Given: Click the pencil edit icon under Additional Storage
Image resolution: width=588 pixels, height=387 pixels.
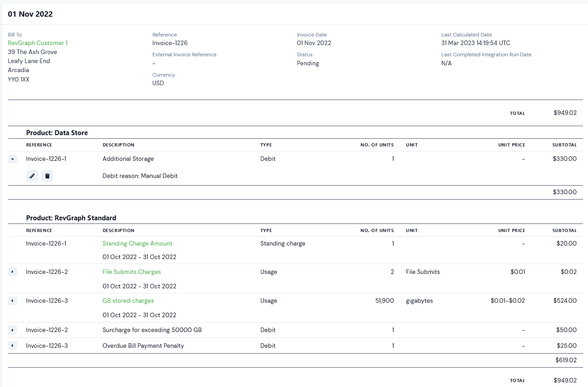Looking at the screenshot, I should tap(32, 176).
